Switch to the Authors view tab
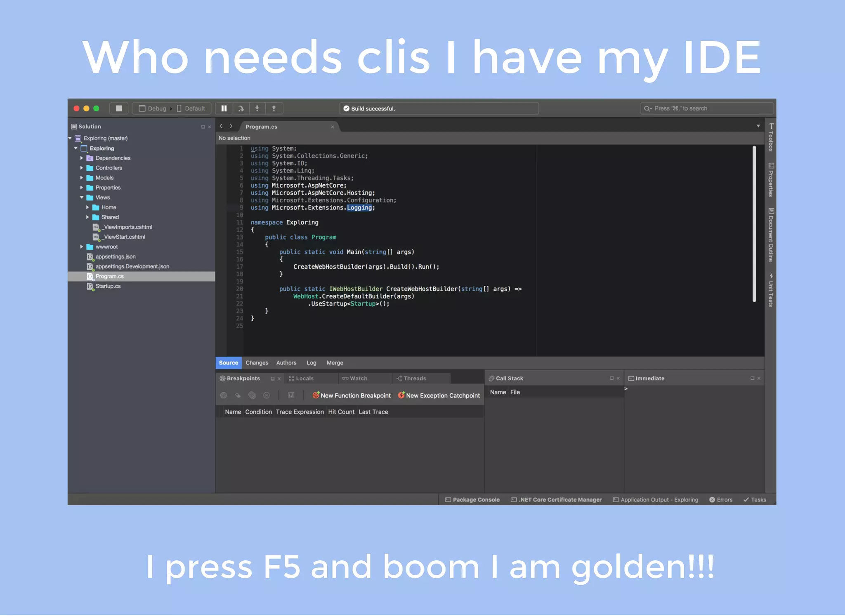Image resolution: width=845 pixels, height=616 pixels. click(x=286, y=363)
